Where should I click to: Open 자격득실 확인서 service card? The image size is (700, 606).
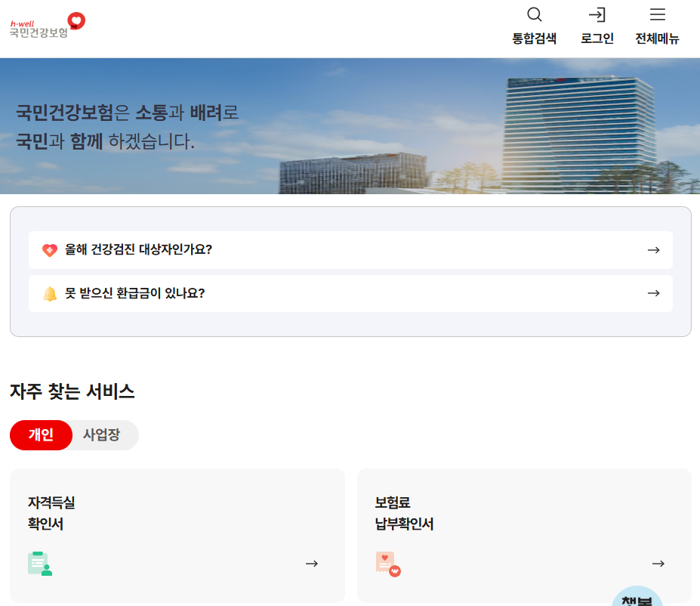(x=177, y=536)
